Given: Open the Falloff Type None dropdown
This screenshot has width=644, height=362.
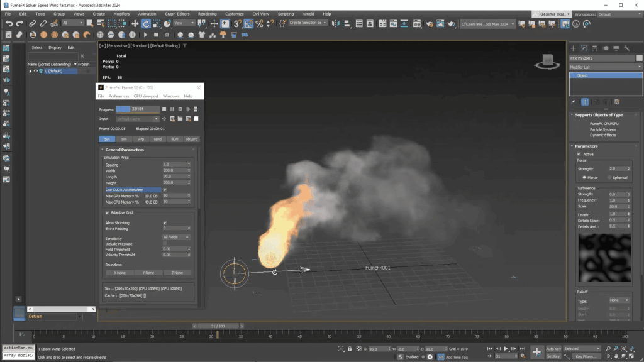Looking at the screenshot, I should 619,300.
